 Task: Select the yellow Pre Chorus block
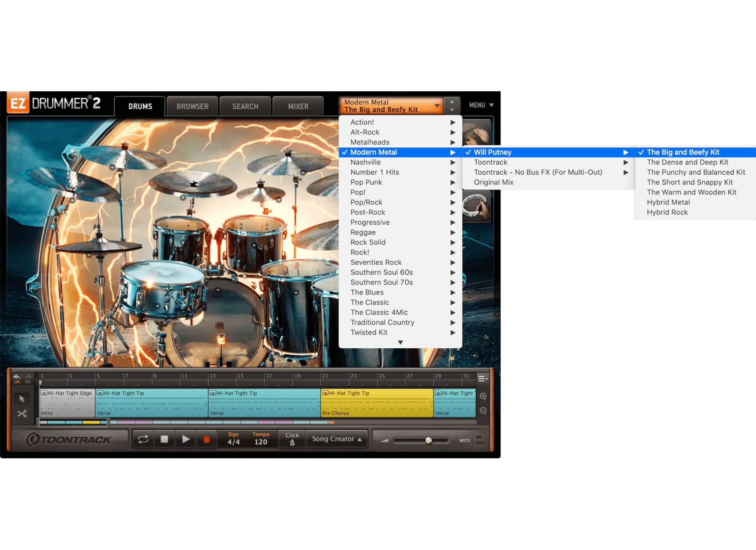(x=377, y=404)
